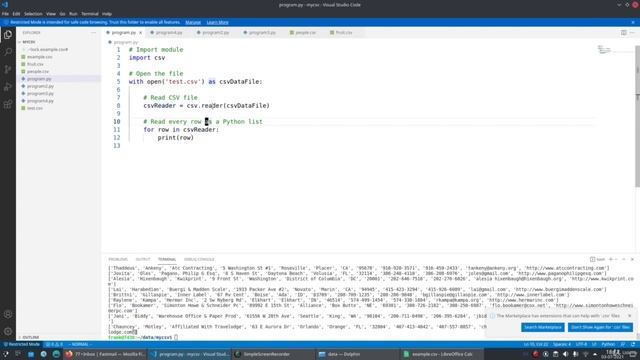Switch to Firefox Fastmail window in taskbar

click(x=104, y=354)
